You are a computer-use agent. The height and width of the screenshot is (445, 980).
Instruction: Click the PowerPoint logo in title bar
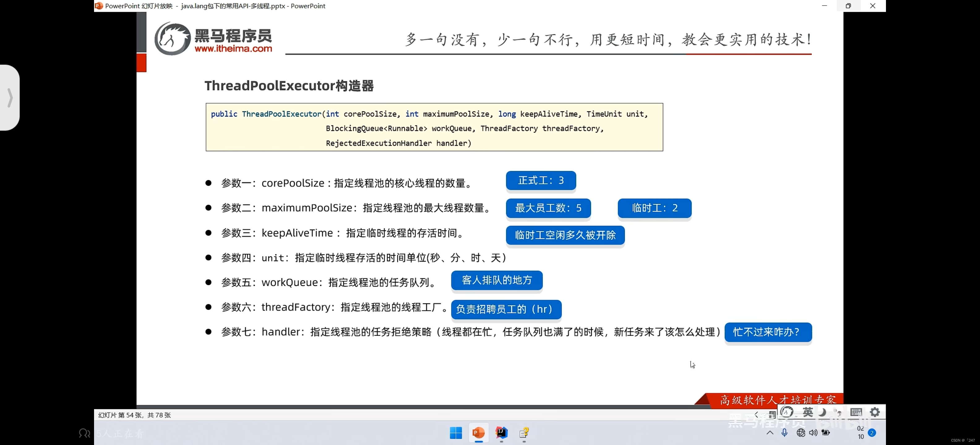click(99, 6)
